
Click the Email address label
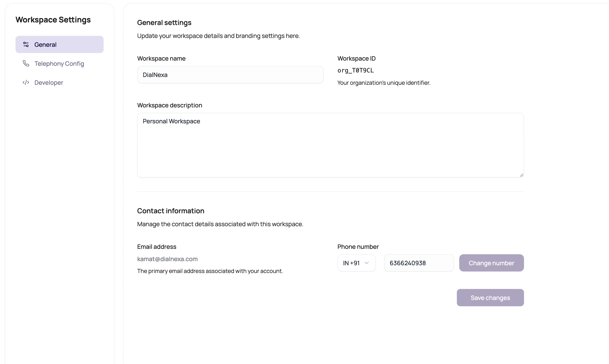[x=157, y=246]
